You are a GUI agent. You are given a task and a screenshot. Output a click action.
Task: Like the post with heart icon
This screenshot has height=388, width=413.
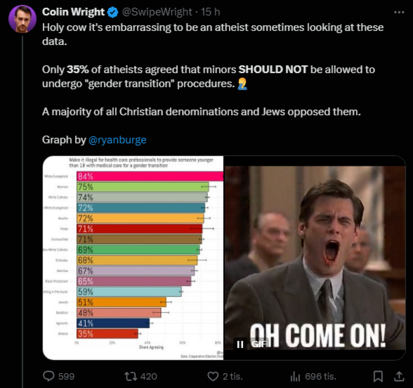pos(213,376)
